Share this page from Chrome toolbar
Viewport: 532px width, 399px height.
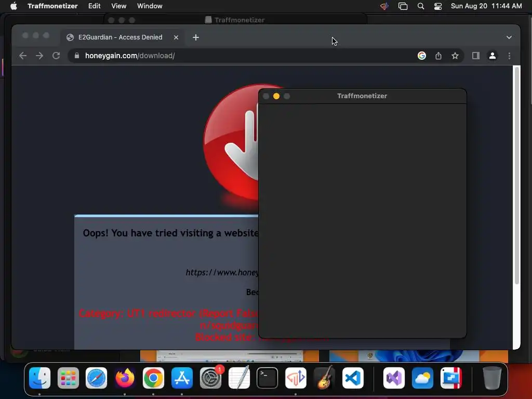[x=438, y=56]
